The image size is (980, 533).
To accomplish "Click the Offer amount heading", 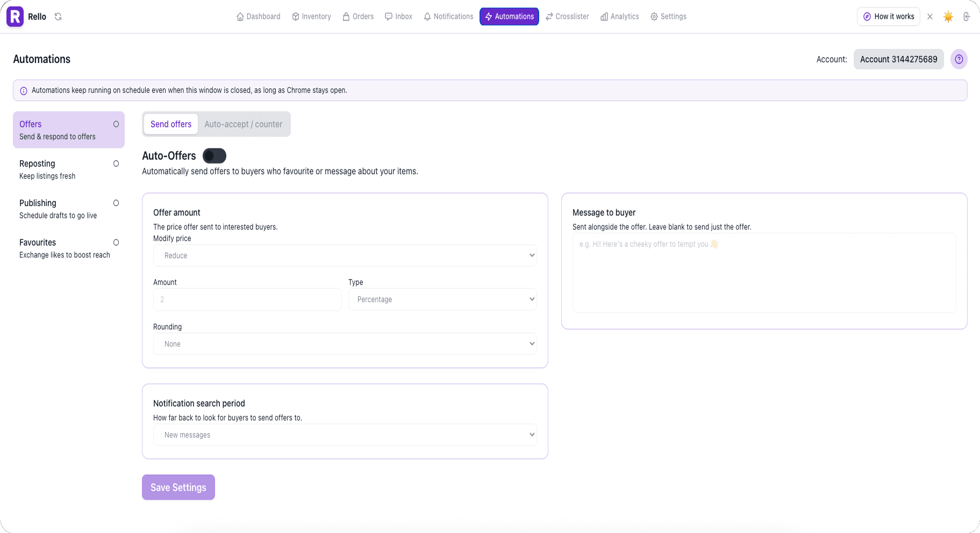I will click(x=177, y=212).
